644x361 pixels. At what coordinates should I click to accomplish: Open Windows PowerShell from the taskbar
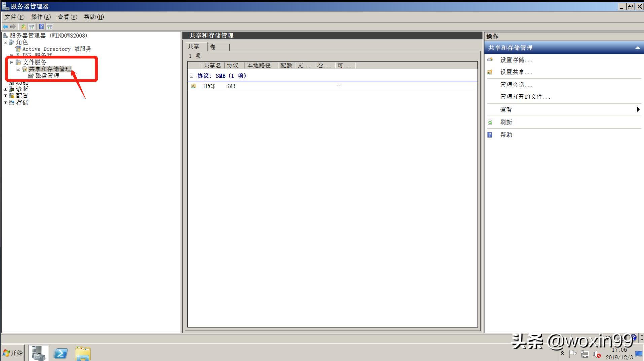(x=60, y=353)
